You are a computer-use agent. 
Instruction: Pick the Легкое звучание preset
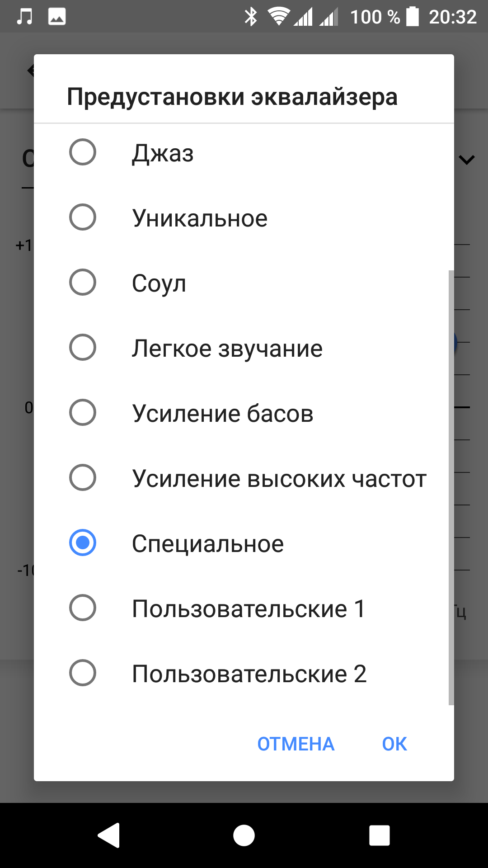tap(83, 348)
